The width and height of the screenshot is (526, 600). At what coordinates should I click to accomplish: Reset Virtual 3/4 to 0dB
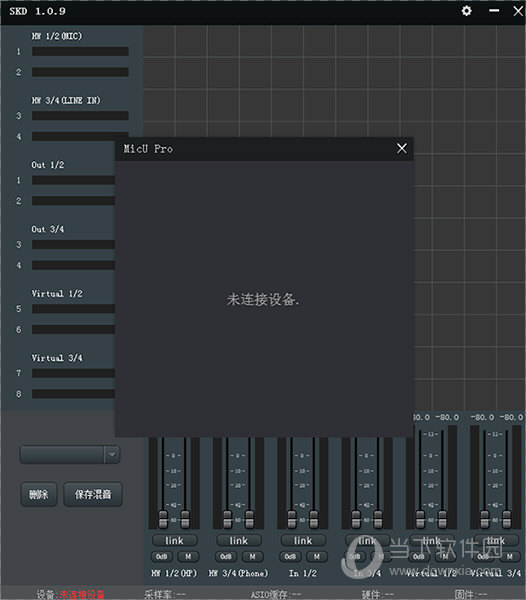click(x=483, y=556)
